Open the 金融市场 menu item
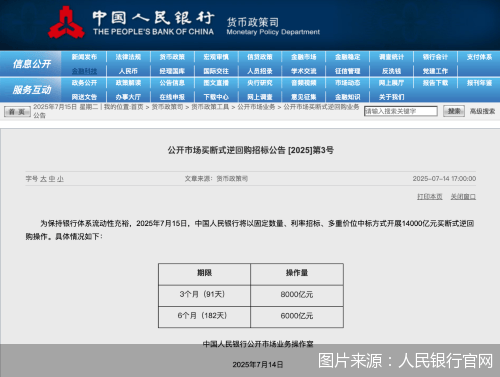Image resolution: width=500 pixels, height=377 pixels. coord(304,57)
